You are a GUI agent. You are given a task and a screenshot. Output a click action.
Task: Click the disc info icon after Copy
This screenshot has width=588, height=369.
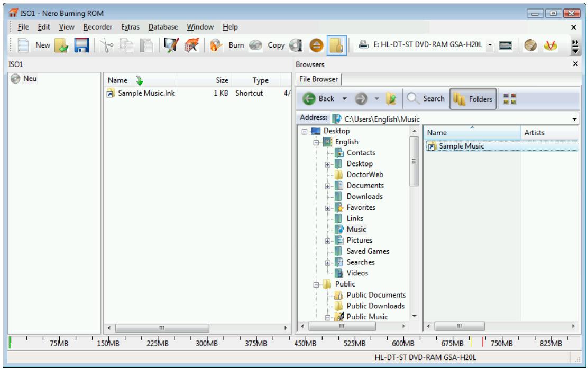point(296,45)
